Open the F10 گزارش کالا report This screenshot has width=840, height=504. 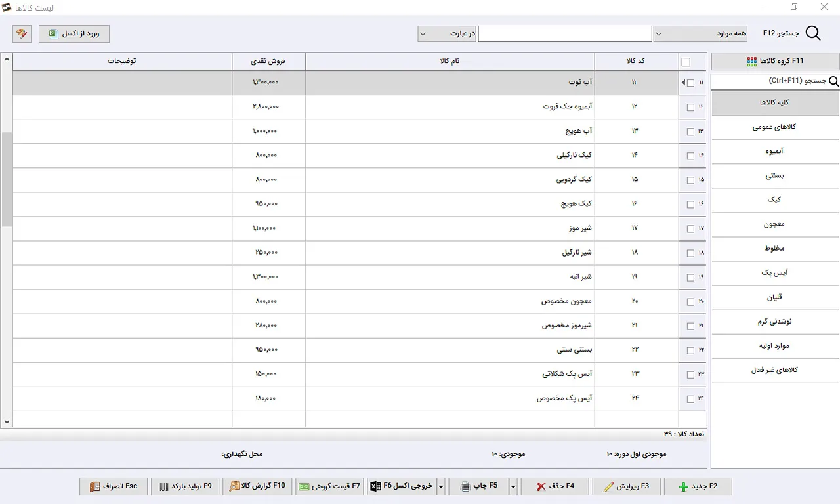(257, 486)
